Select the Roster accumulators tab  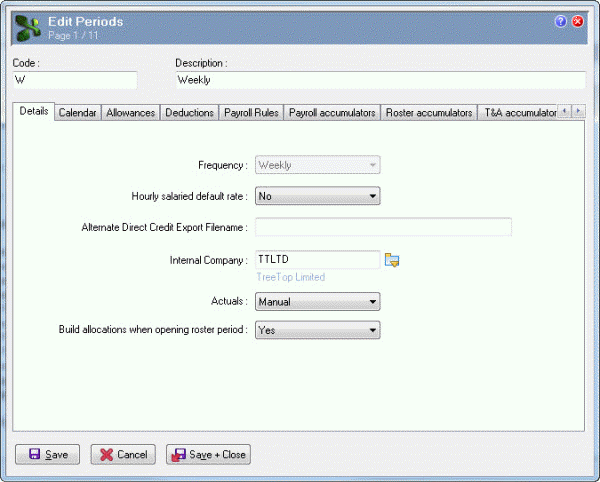[429, 113]
